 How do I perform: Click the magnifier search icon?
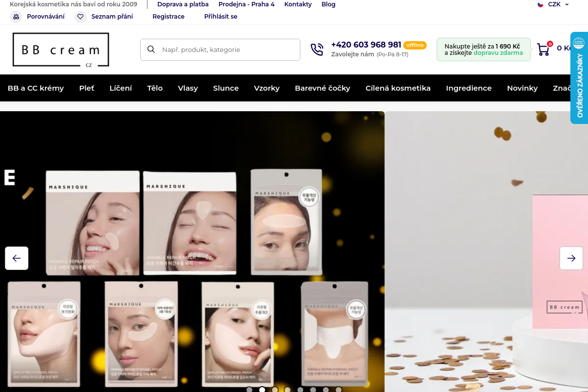point(151,49)
